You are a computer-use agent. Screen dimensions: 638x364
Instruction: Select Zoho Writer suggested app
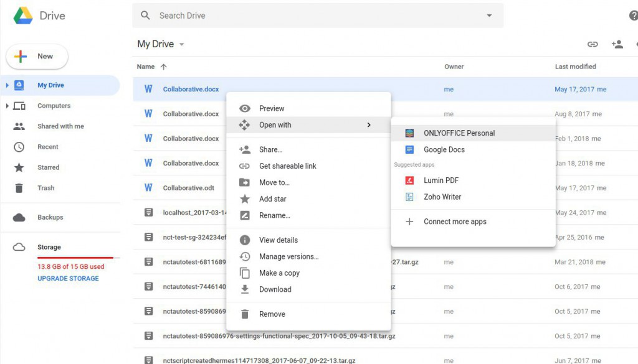pyautogui.click(x=474, y=197)
